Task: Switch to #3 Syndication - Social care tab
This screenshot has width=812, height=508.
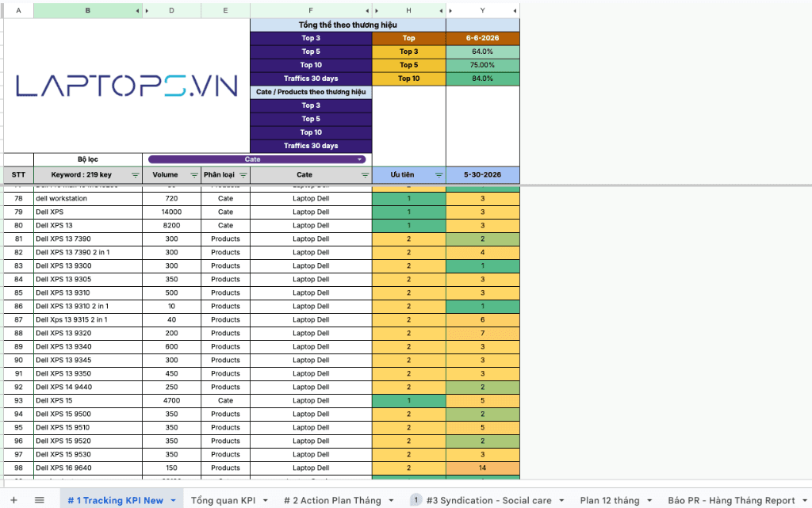Action: [x=488, y=500]
